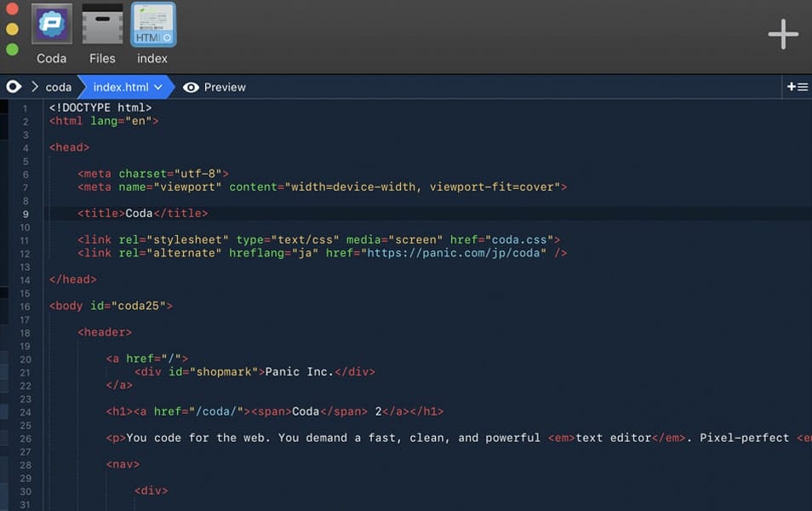
Task: Click the coda breadcrumb in the path bar
Action: (x=58, y=86)
